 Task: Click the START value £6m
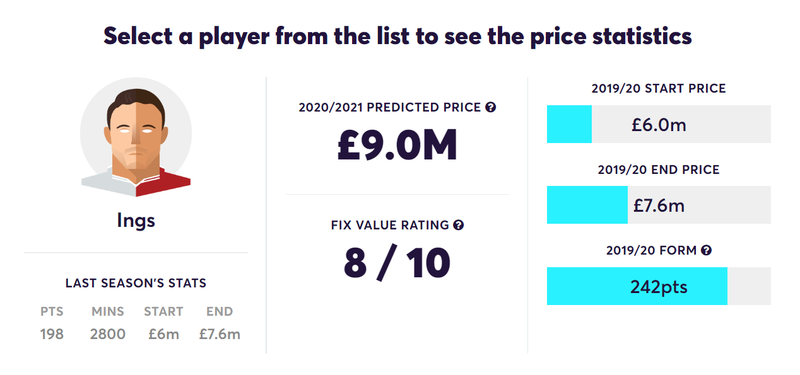click(x=164, y=334)
